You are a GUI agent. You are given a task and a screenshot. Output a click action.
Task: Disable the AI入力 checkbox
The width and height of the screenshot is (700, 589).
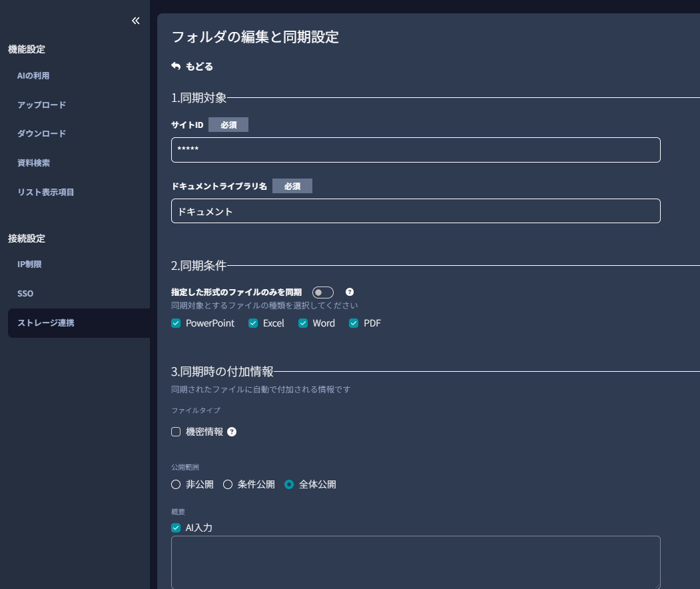(176, 528)
